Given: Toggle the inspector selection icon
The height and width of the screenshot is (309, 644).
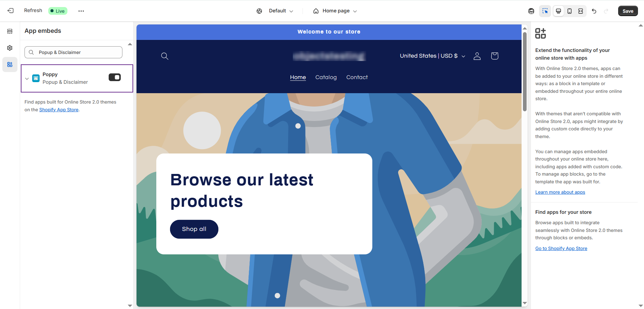Looking at the screenshot, I should (x=545, y=11).
